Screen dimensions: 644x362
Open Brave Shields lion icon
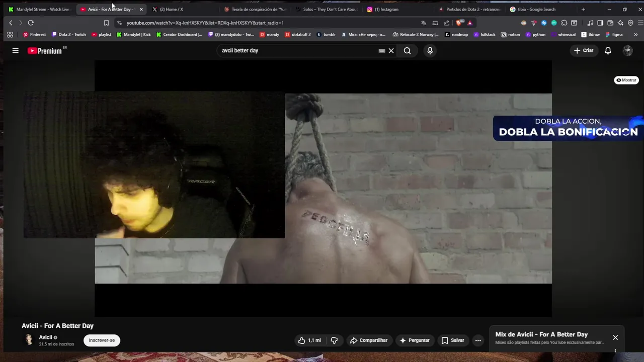coord(459,23)
